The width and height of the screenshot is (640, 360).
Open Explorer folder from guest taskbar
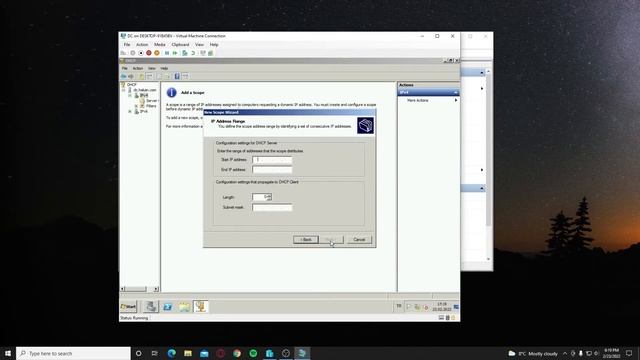184,307
